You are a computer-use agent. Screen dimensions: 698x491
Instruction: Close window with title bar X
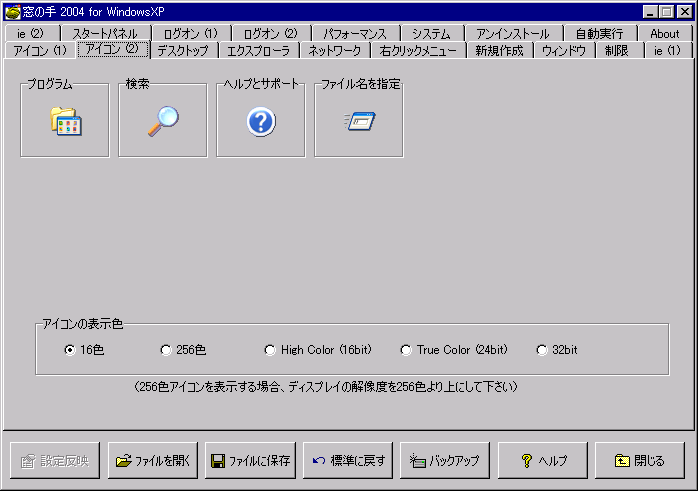(685, 12)
